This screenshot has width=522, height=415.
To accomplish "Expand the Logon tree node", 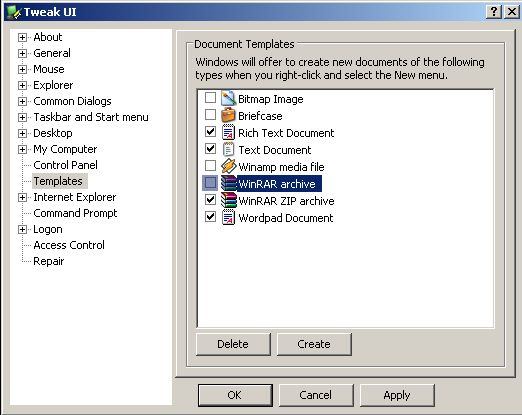I will point(22,229).
